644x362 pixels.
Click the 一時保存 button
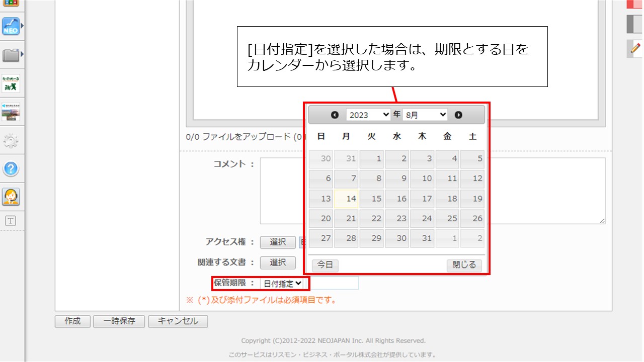[119, 321]
